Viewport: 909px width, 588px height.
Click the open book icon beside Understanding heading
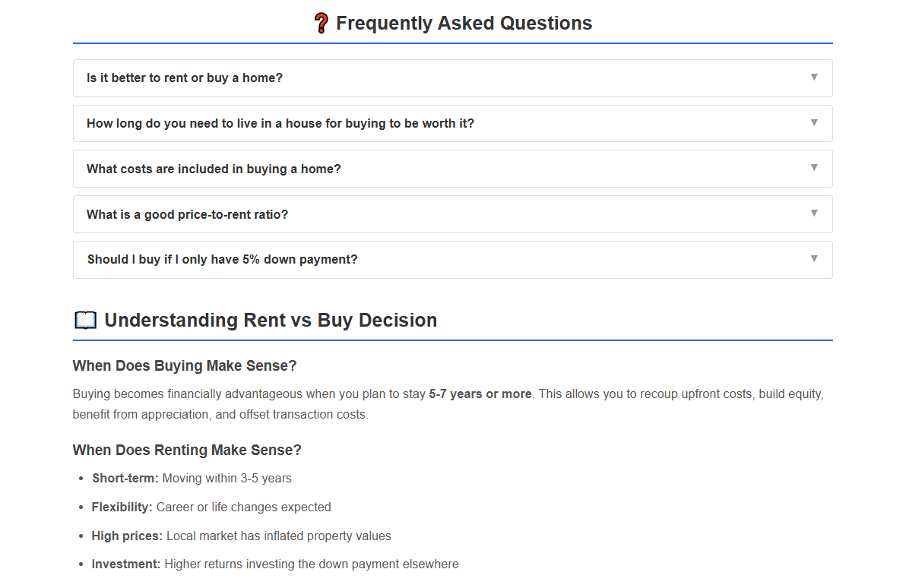(x=85, y=320)
